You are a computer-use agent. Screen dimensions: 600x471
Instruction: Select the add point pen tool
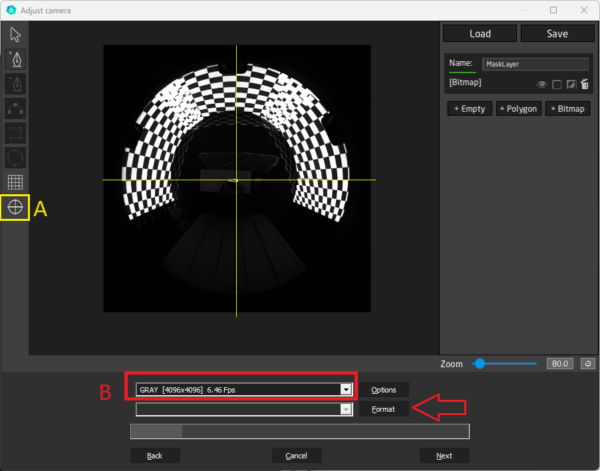15,59
